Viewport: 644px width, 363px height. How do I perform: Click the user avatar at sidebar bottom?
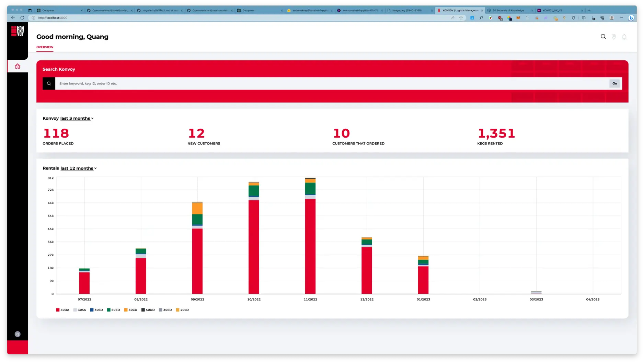click(x=18, y=334)
